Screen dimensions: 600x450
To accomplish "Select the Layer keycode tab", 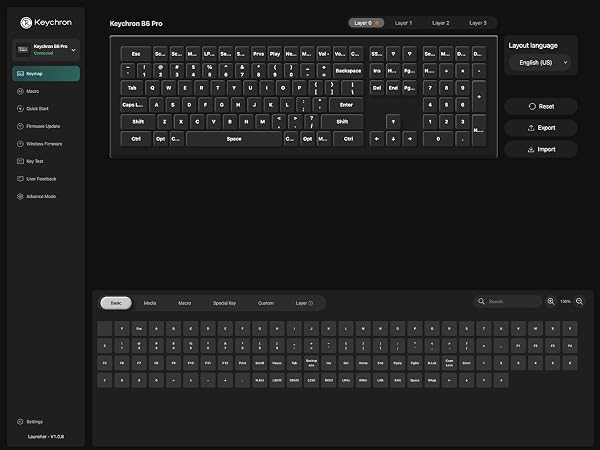I will tap(304, 303).
